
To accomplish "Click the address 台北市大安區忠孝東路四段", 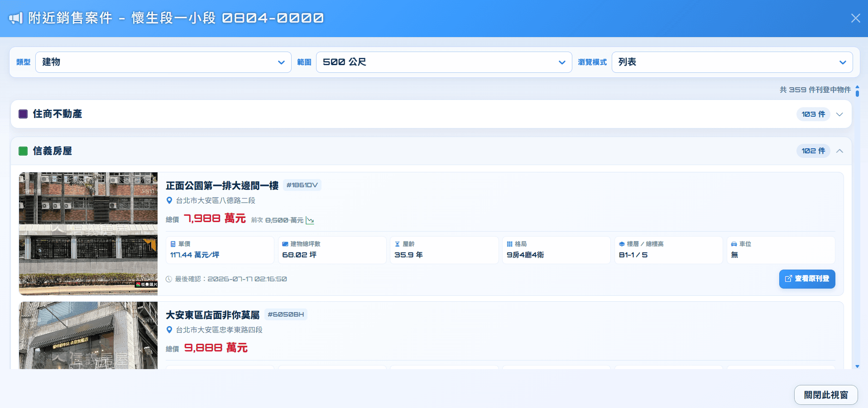I will click(x=219, y=330).
